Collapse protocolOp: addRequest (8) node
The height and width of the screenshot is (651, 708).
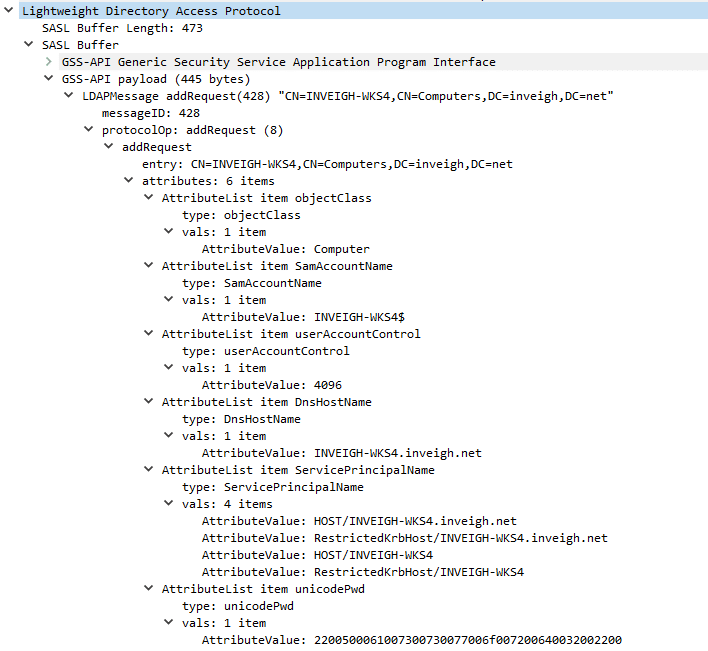pos(88,130)
